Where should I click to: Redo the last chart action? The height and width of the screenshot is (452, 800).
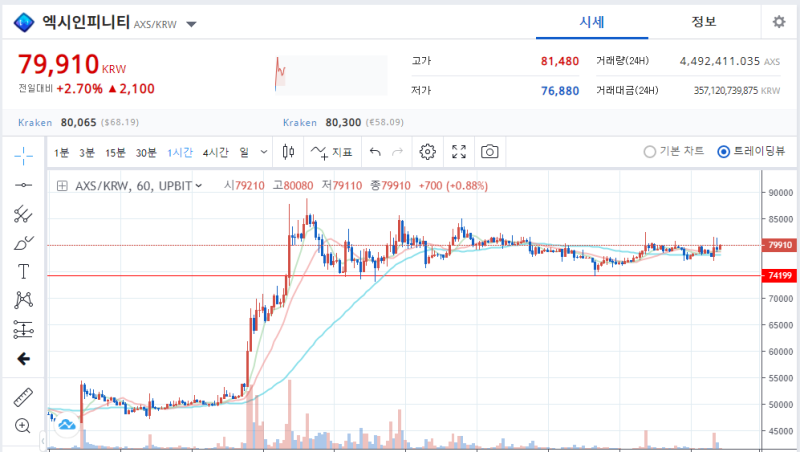point(397,152)
